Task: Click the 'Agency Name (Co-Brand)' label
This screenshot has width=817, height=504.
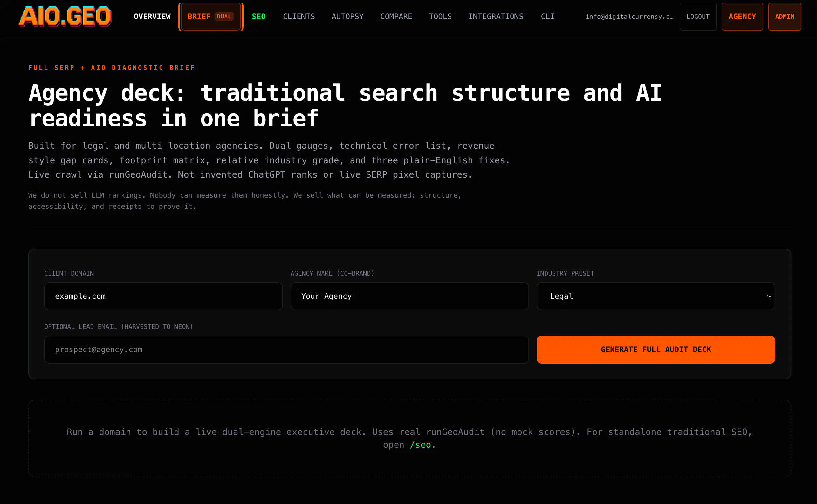Action: (332, 273)
